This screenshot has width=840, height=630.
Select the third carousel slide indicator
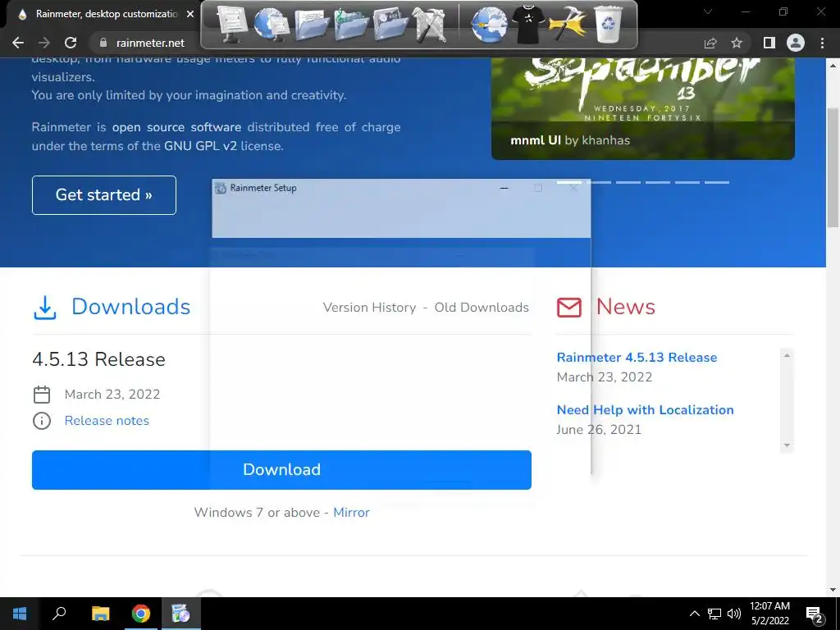(x=628, y=183)
